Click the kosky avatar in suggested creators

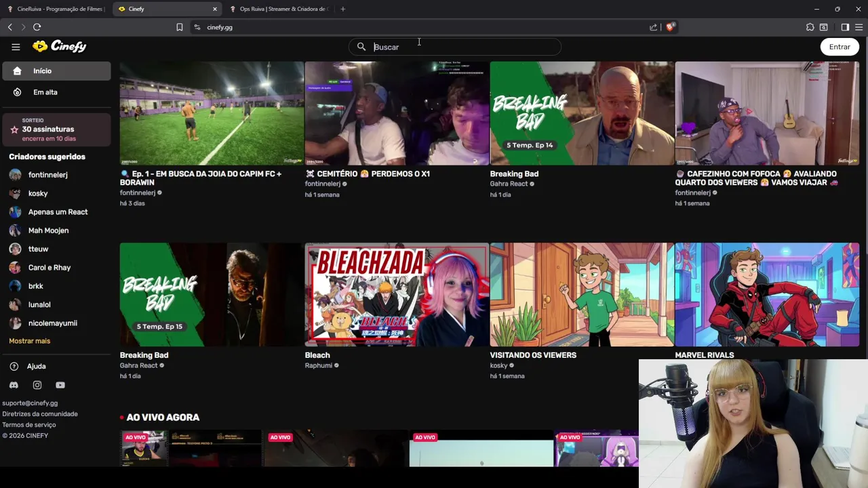coord(15,193)
